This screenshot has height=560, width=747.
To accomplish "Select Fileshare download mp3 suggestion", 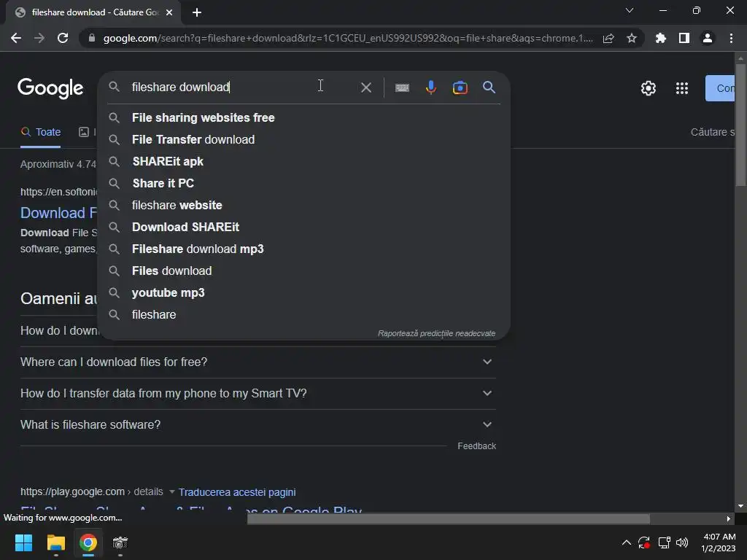I will [303, 249].
